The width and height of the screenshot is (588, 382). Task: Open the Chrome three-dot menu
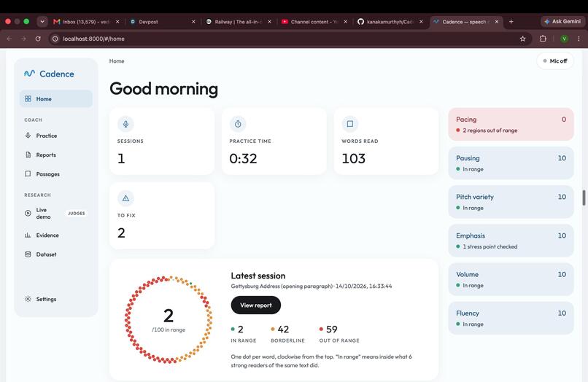[579, 39]
